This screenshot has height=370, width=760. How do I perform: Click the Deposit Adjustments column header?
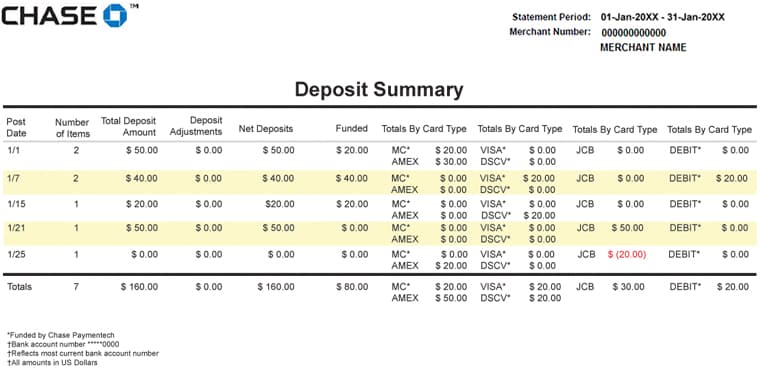[196, 126]
